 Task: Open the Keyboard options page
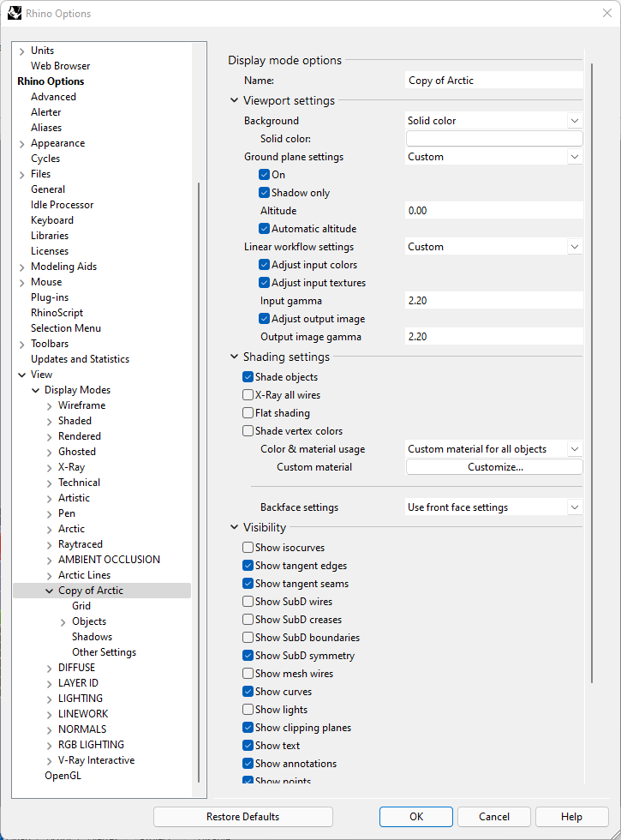52,220
